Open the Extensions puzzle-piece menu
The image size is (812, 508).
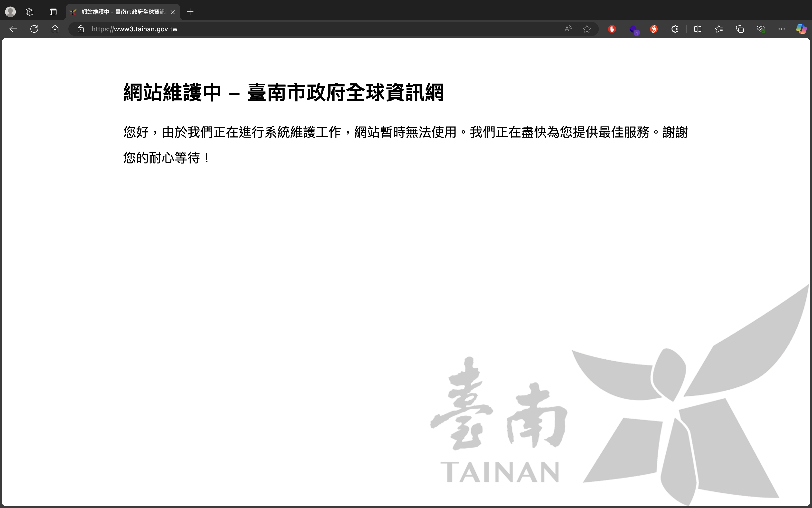tap(675, 29)
